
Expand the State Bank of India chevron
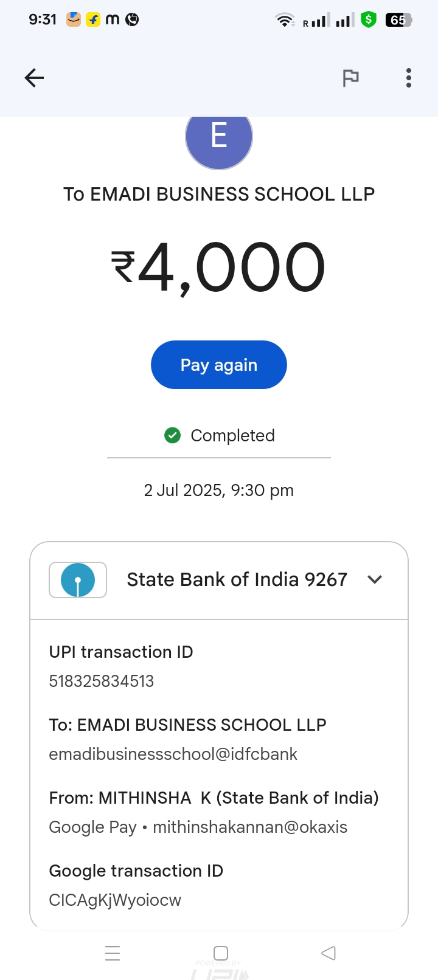pyautogui.click(x=375, y=580)
